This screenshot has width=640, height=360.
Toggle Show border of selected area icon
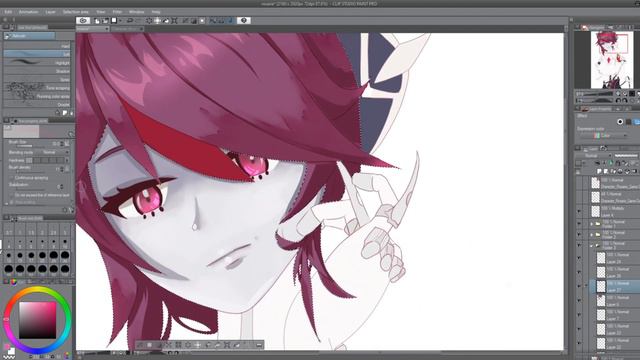click(202, 20)
